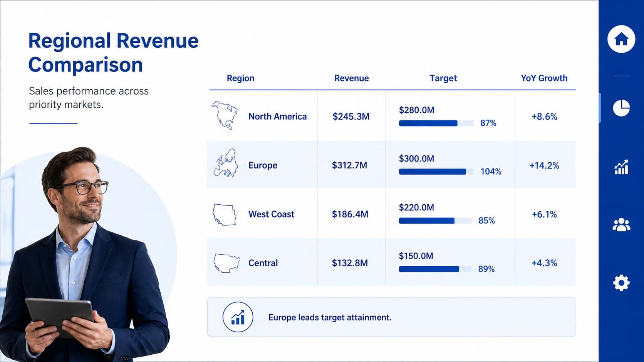Select the Central region label

[263, 263]
